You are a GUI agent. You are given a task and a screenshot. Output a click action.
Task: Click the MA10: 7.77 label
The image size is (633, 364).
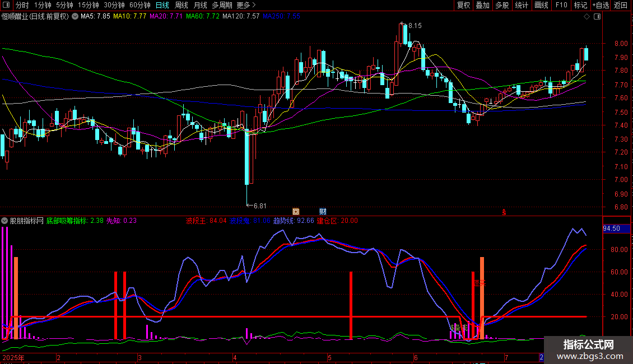[129, 16]
